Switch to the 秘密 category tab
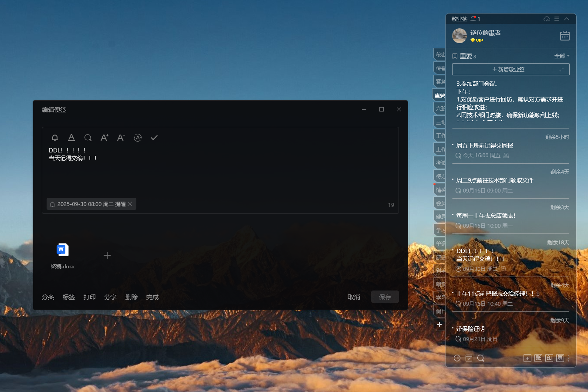Viewport: 588px width, 392px height. point(440,54)
